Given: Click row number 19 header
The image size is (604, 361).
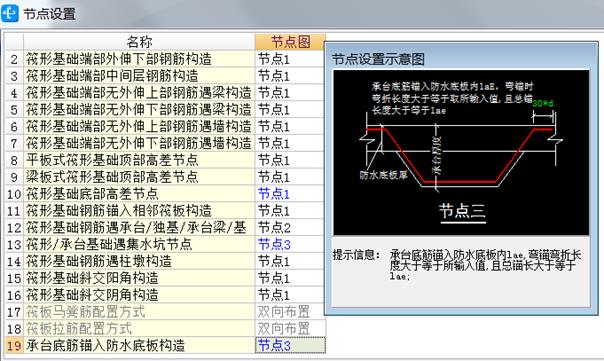Looking at the screenshot, I should click(14, 345).
